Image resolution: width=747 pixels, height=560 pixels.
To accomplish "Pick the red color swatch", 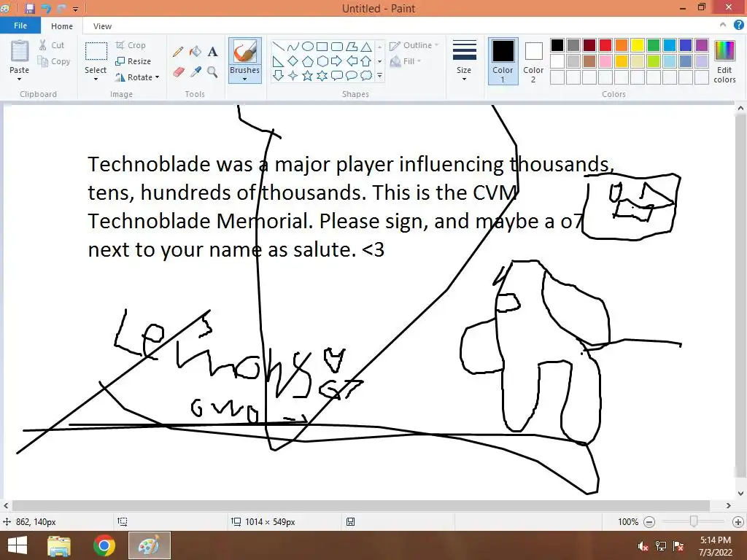I will pyautogui.click(x=605, y=45).
